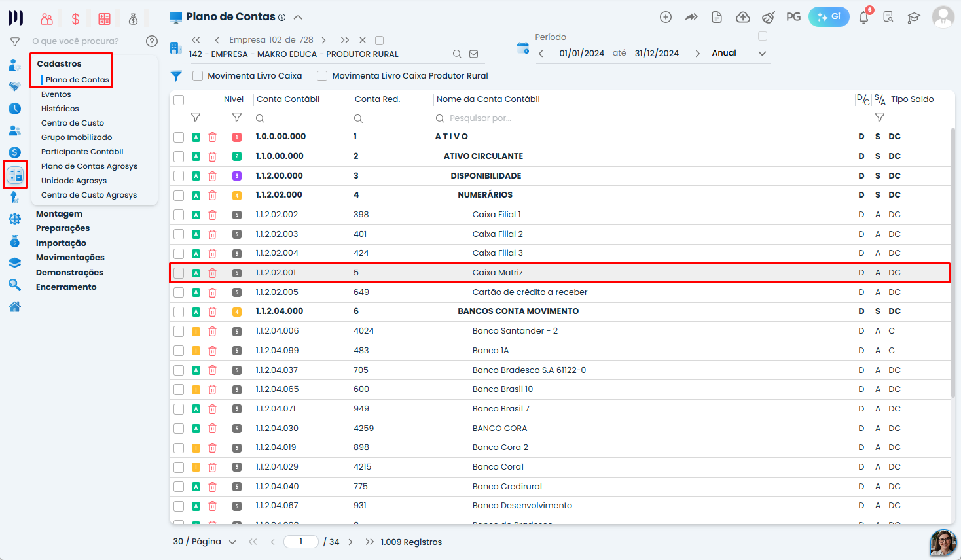Screen dimensions: 961x560
Task: Click the user profile avatar
Action: [x=943, y=17]
